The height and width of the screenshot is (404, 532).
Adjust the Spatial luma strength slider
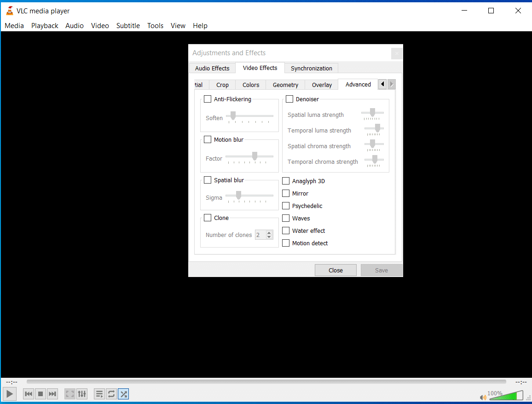click(372, 112)
